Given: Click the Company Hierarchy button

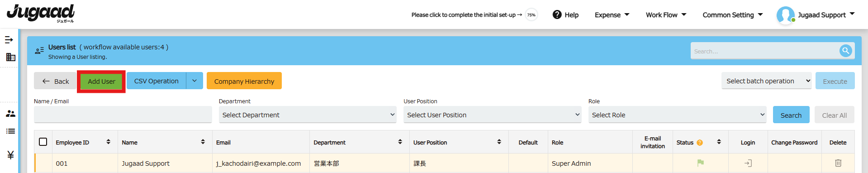Looking at the screenshot, I should [x=244, y=81].
